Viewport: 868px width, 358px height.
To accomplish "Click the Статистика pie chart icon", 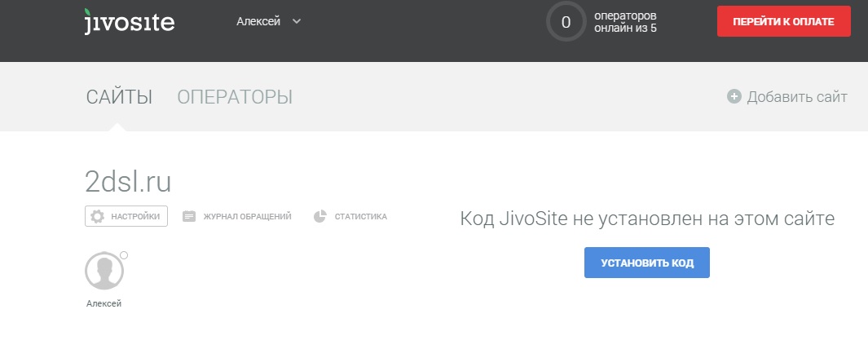I will tap(320, 216).
